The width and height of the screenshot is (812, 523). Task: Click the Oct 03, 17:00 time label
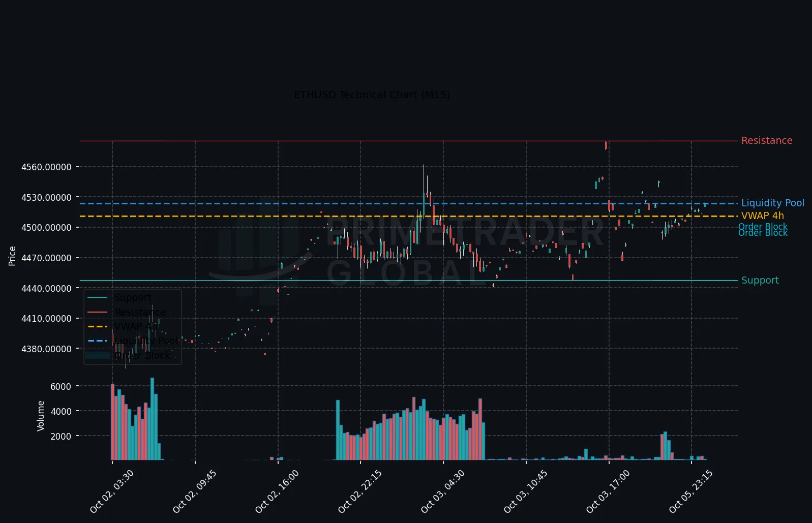[x=608, y=491]
